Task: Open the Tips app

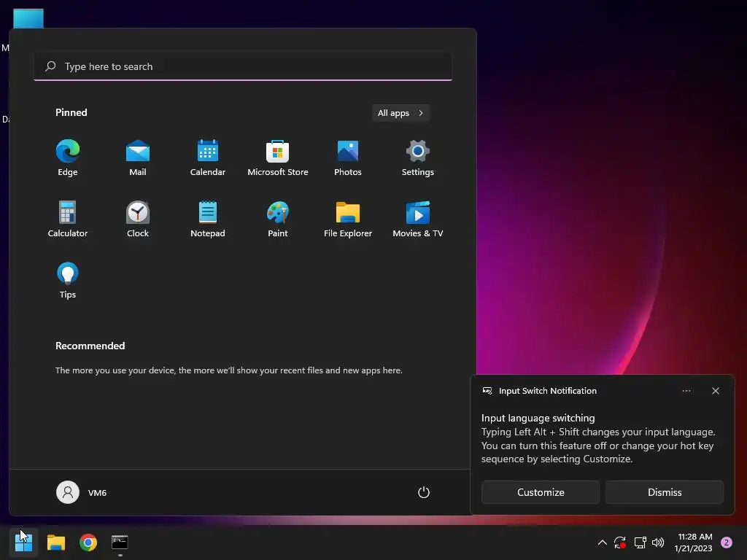Action: point(68,281)
